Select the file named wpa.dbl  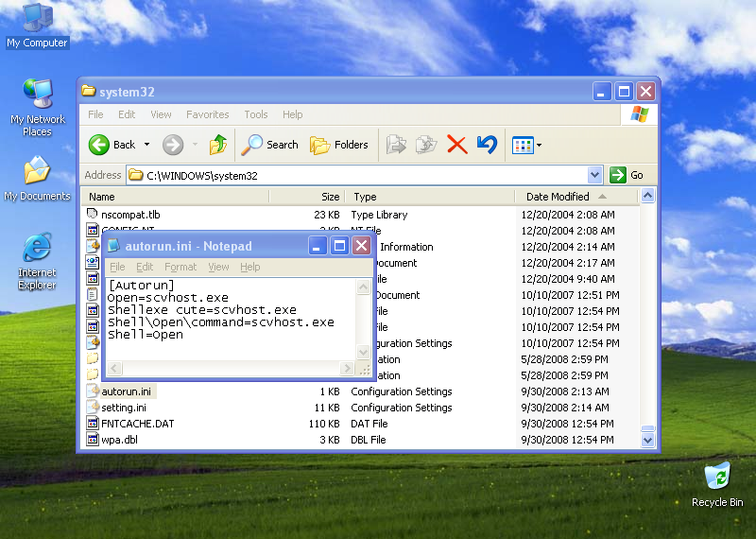point(120,440)
